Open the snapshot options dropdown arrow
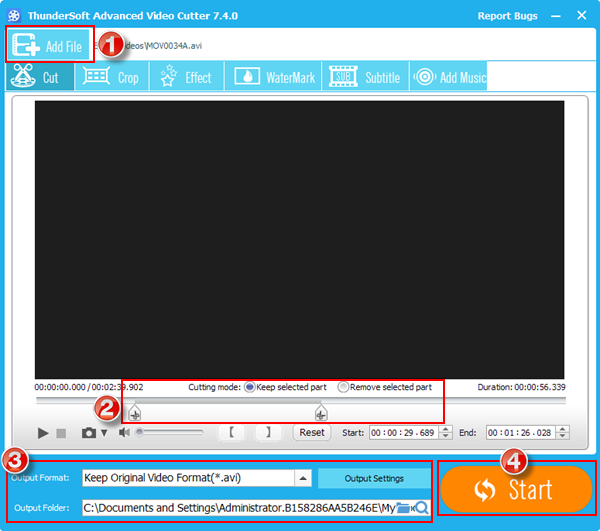The image size is (600, 531). [x=103, y=434]
